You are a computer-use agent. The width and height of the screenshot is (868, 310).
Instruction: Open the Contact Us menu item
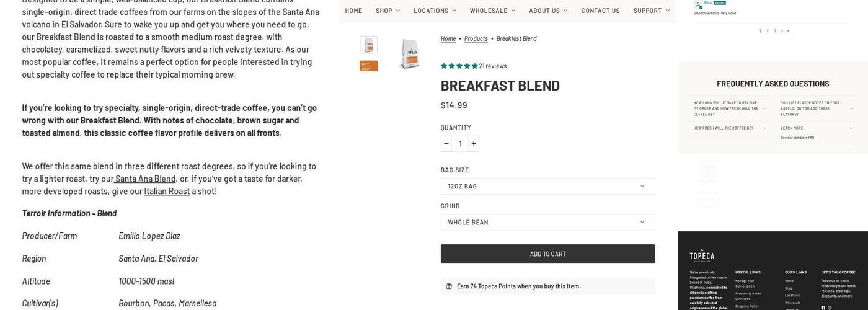tap(600, 11)
